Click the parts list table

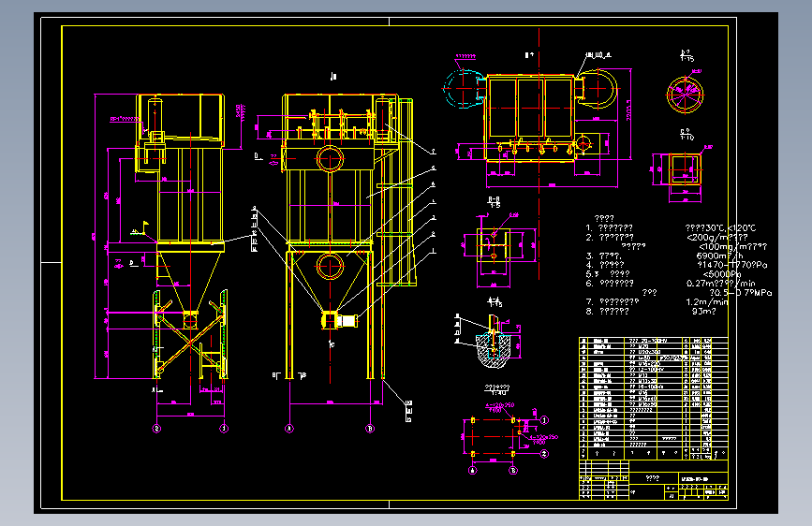click(x=654, y=398)
